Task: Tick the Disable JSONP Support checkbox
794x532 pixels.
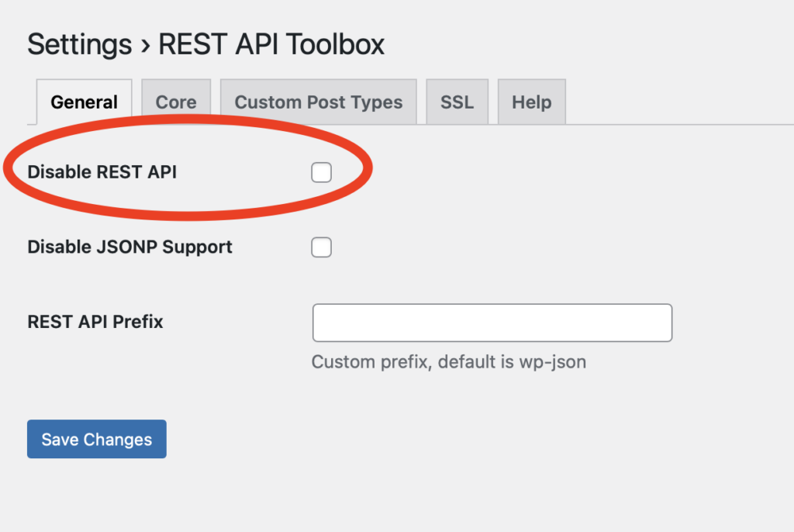Action: tap(322, 247)
